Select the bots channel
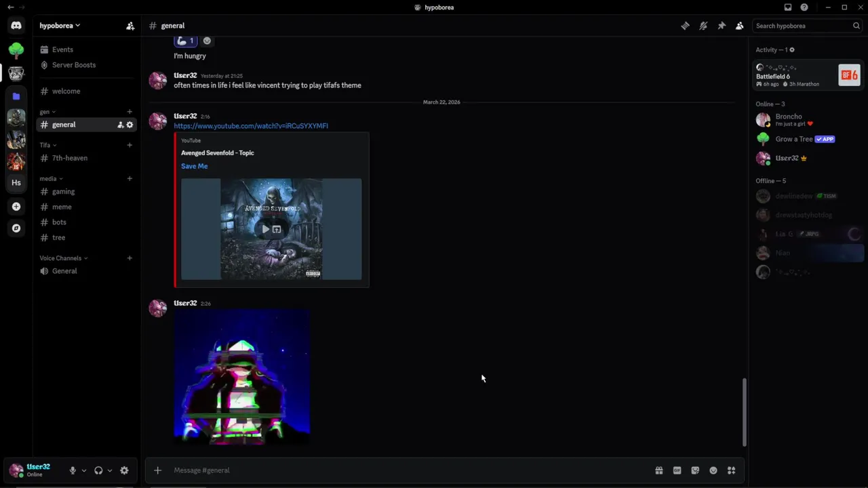The image size is (868, 488). coord(86,222)
